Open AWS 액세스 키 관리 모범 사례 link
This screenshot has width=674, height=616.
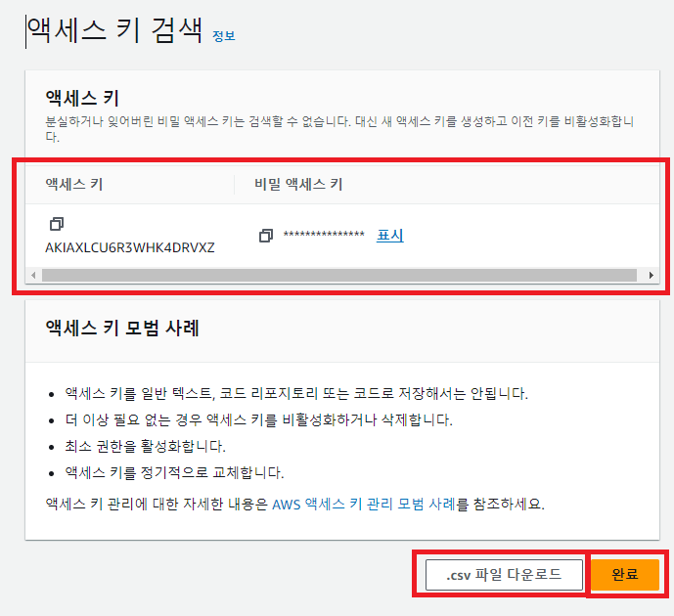pos(364,504)
